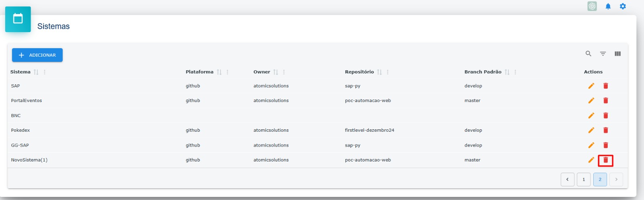Sort by the Owner column arrows
Viewport: 644px width, 200px height.
(x=276, y=72)
